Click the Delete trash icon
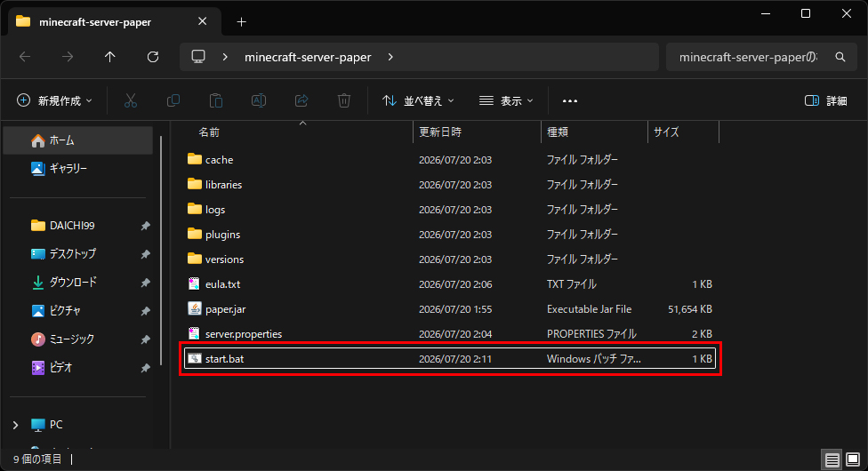This screenshot has height=471, width=868. pyautogui.click(x=344, y=100)
